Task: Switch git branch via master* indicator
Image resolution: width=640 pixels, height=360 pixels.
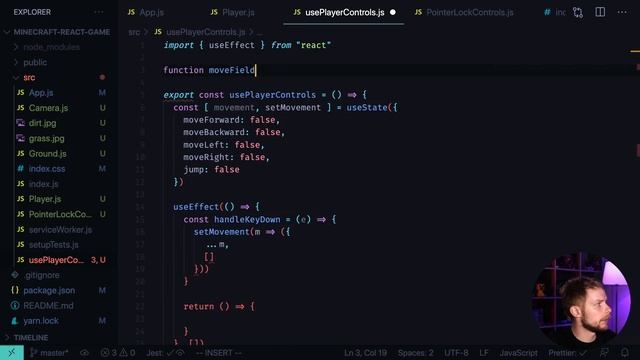Action: point(49,353)
